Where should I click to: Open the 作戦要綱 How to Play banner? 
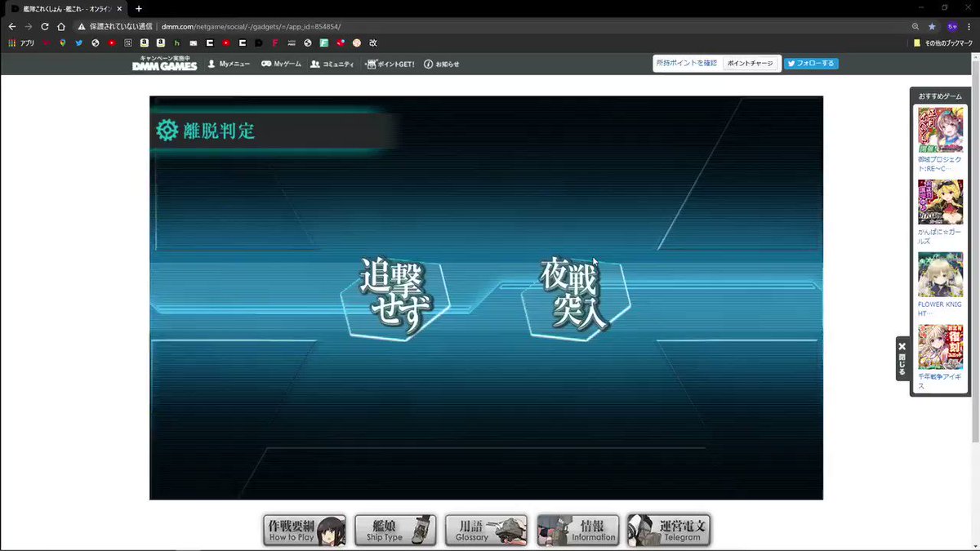tap(305, 530)
